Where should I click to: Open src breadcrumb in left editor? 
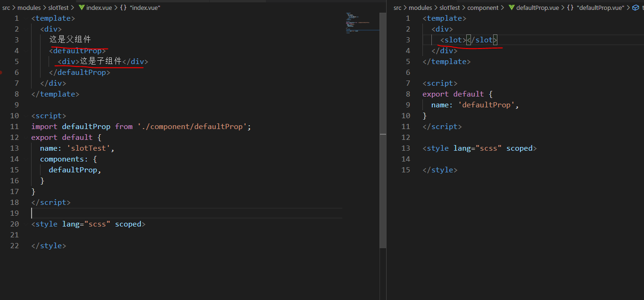pyautogui.click(x=6, y=8)
